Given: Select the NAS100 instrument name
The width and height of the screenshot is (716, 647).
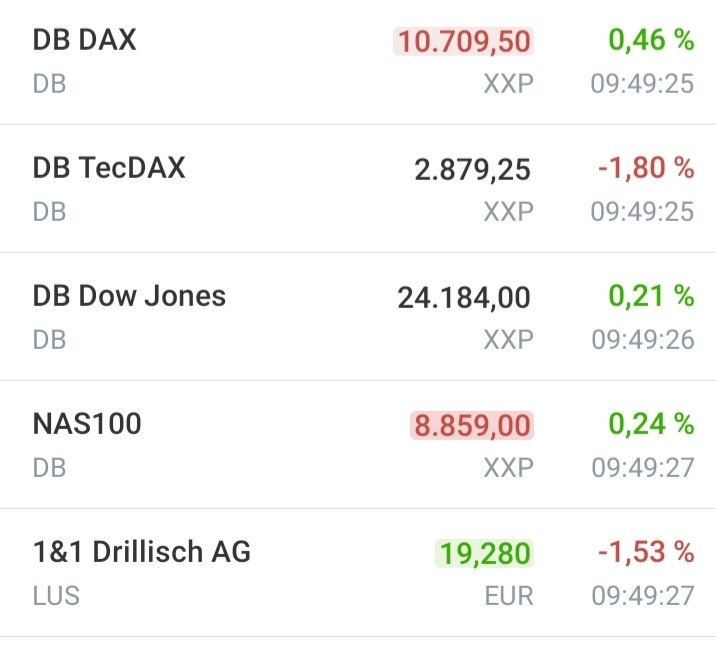Looking at the screenshot, I should pyautogui.click(x=87, y=424).
